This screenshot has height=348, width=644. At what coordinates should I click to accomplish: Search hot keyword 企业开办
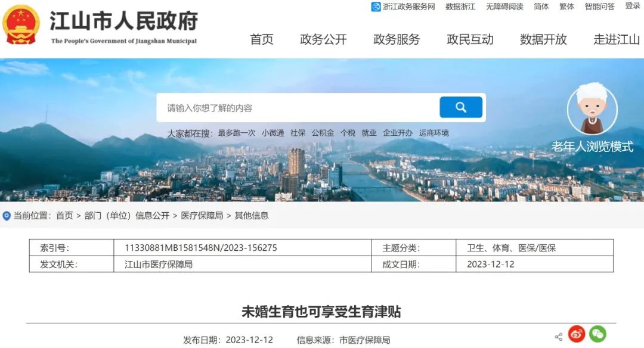[398, 133]
